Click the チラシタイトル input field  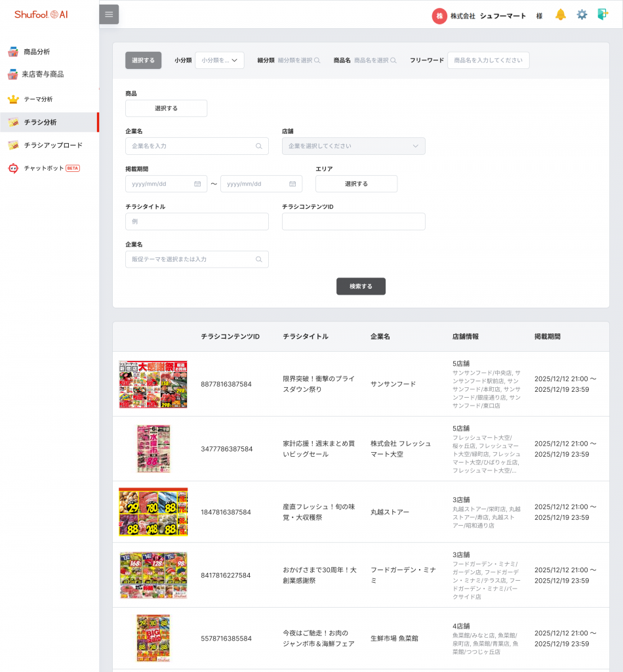point(197,222)
